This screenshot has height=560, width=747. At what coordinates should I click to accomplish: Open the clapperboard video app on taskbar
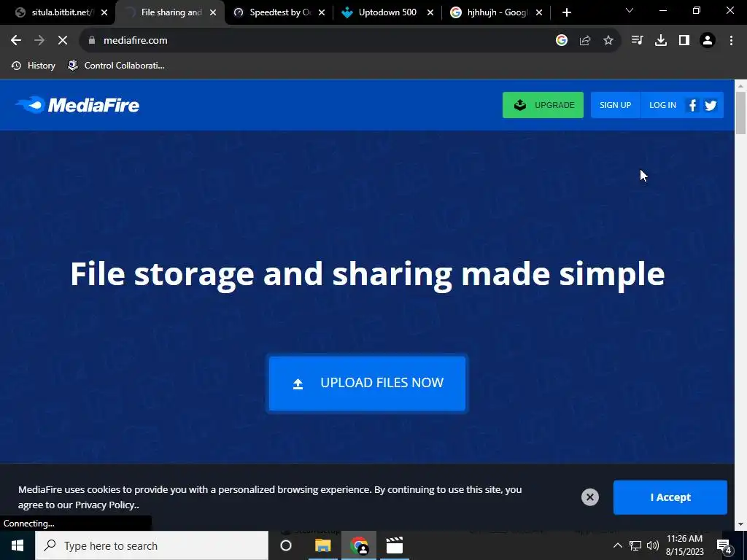[395, 545]
